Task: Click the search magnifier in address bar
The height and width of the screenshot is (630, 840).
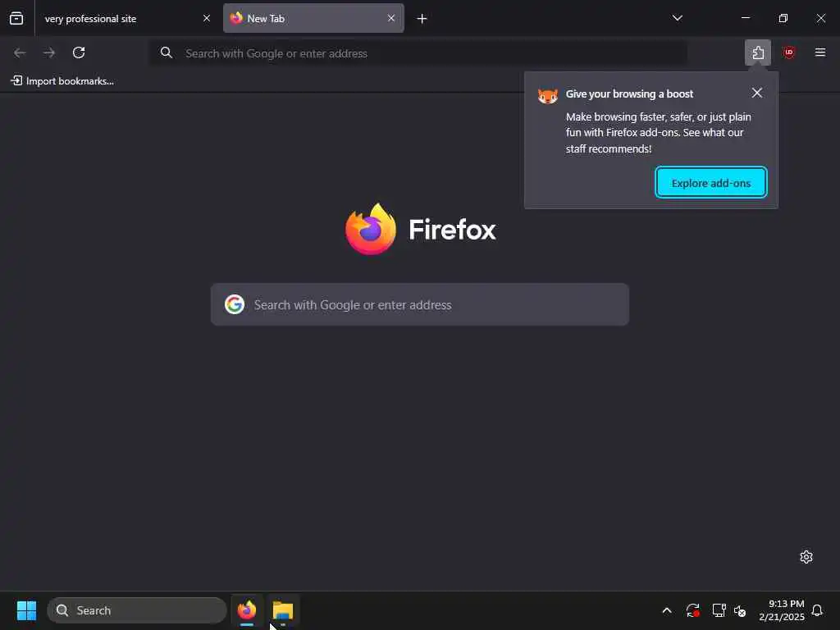Action: tap(167, 52)
